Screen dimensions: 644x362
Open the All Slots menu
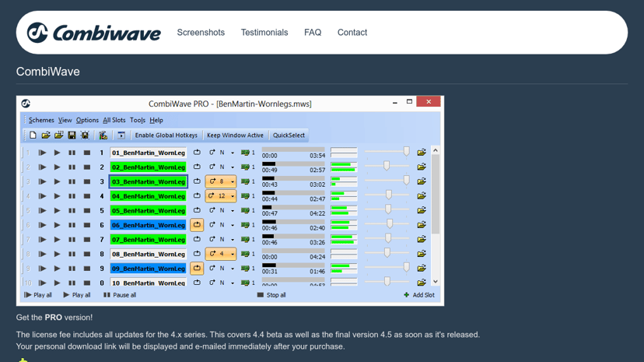(114, 121)
